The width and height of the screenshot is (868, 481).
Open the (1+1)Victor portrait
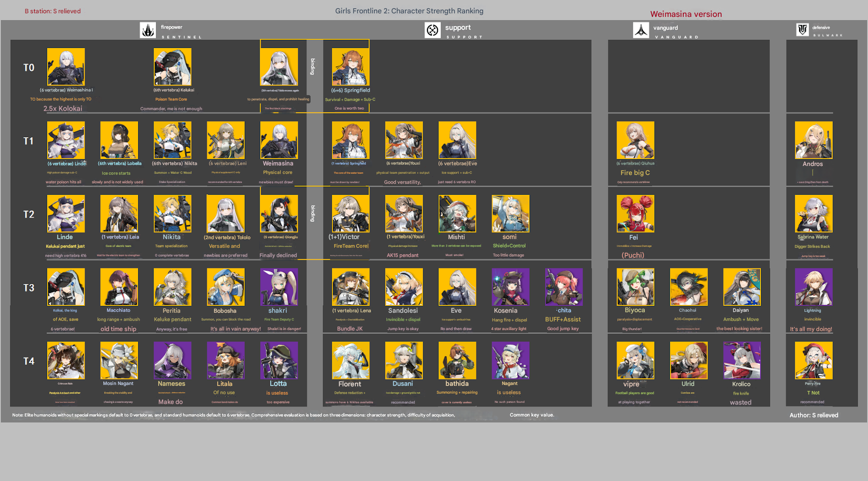[351, 214]
